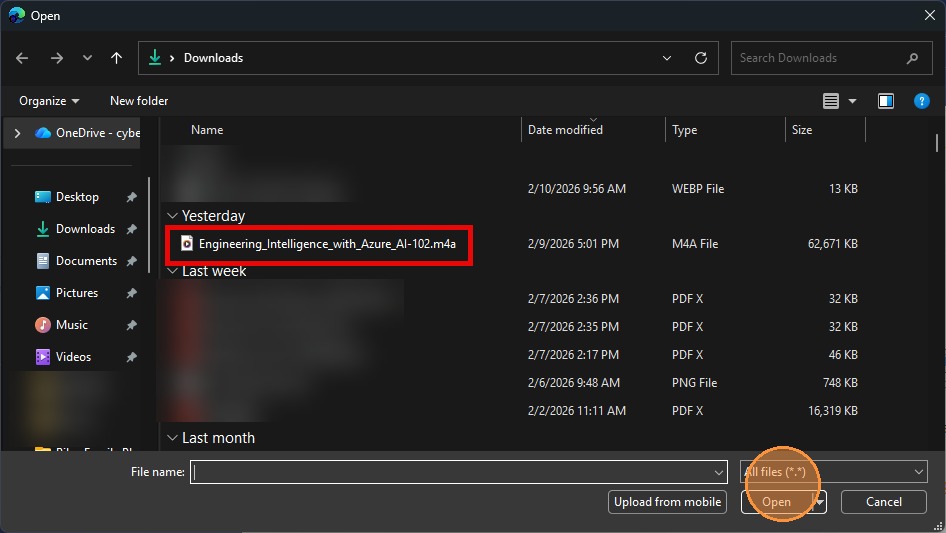
Task: Click the 62,671 KB size cell
Action: 833,244
